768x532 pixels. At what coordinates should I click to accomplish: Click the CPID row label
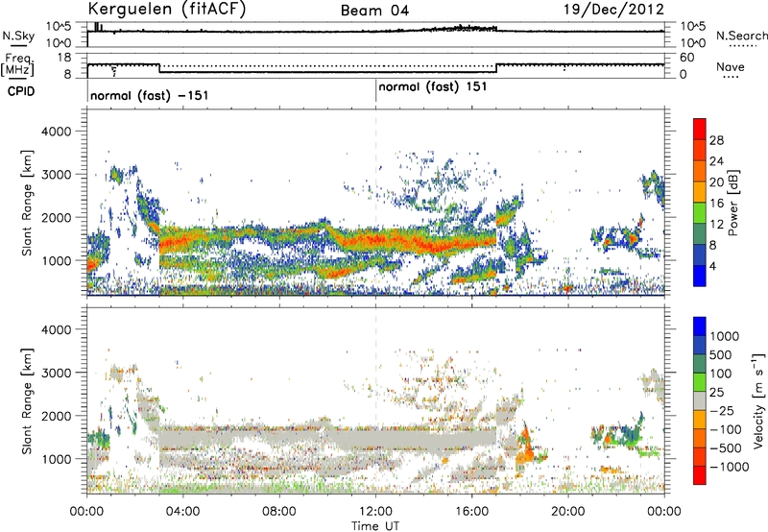(x=21, y=91)
